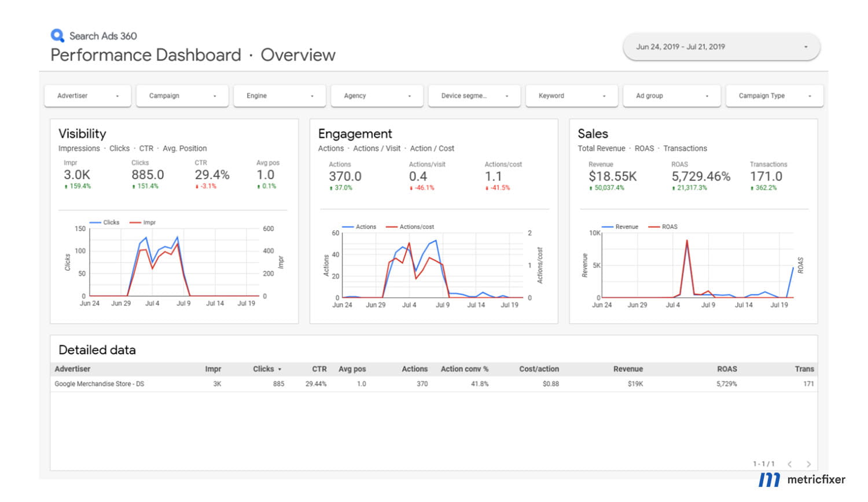Click the Trans column header
Viewport: 868px width, 502px height.
click(804, 369)
